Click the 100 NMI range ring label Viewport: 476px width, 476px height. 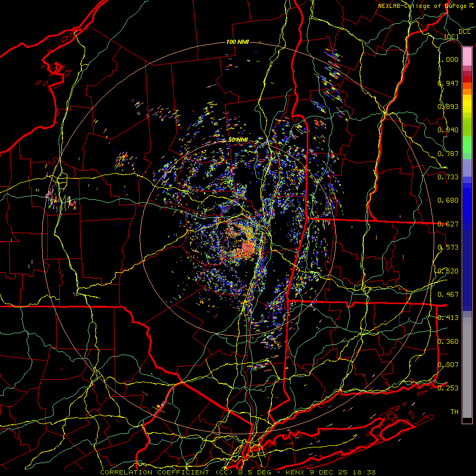pos(237,42)
